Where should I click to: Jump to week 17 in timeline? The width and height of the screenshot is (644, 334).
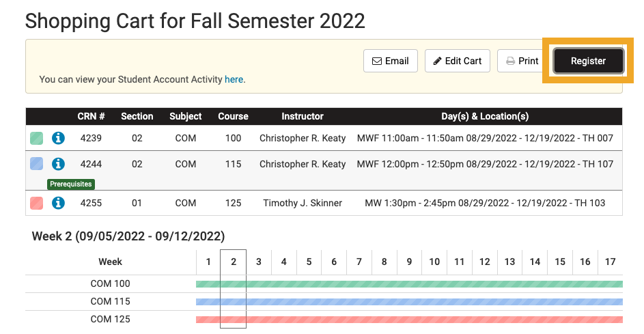[x=611, y=262]
